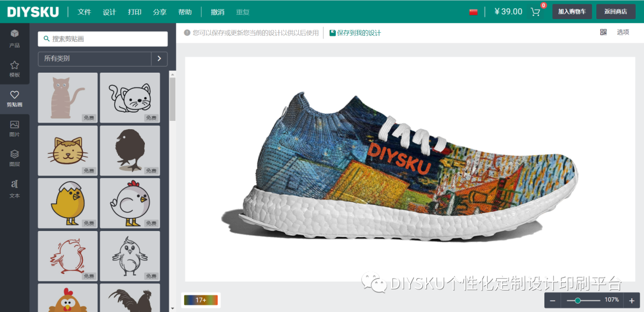
Task: Click the 17+ color palette swatch
Action: pos(201,300)
